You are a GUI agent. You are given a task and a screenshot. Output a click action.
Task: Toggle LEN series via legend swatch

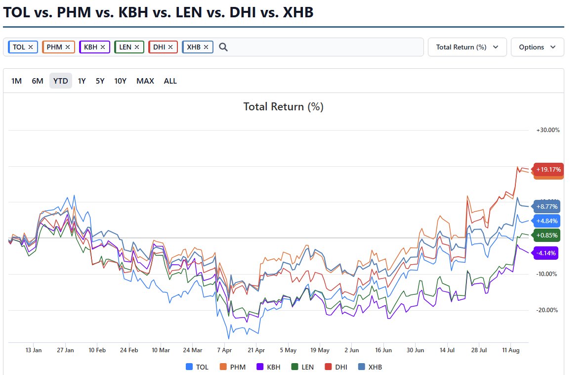pos(295,367)
